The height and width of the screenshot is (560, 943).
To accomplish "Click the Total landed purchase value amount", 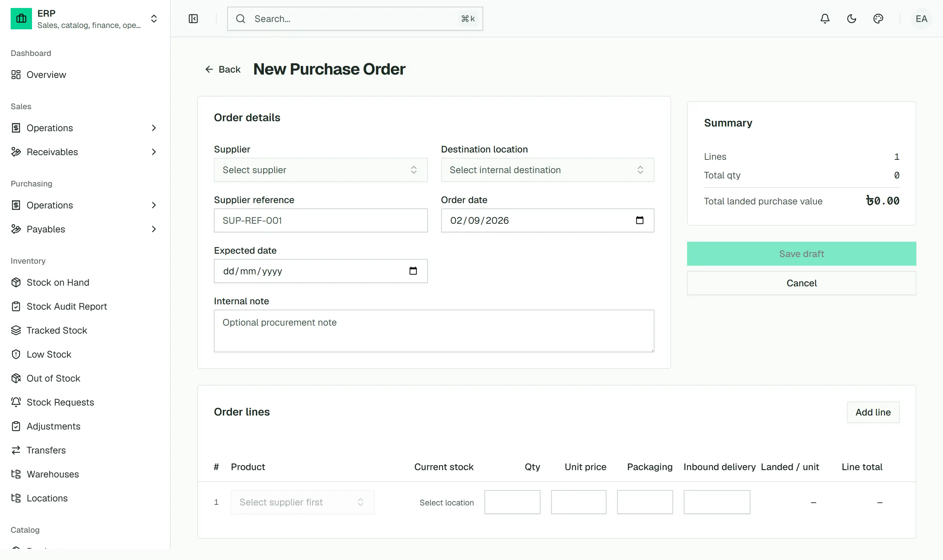I will point(882,201).
